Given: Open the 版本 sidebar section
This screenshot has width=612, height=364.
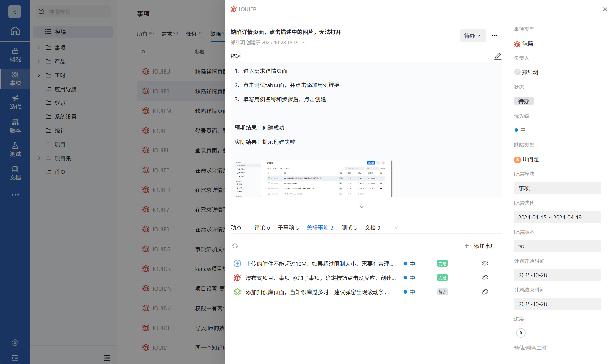Looking at the screenshot, I should [15, 126].
